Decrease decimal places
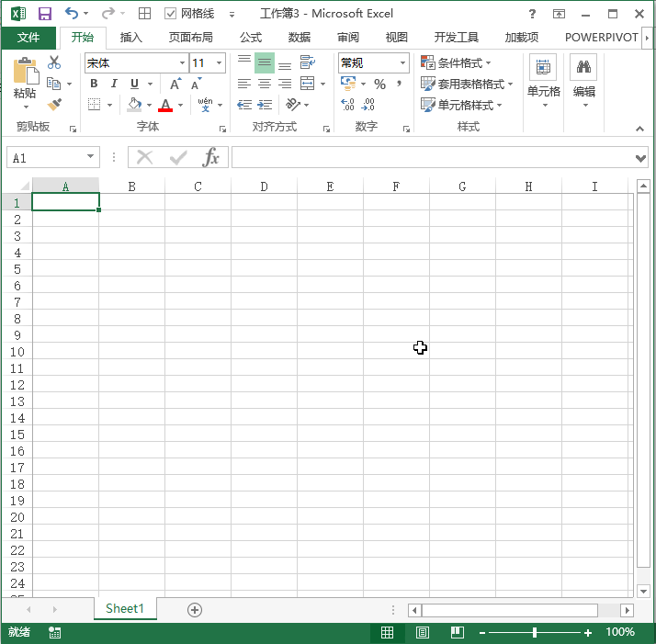Image resolution: width=656 pixels, height=644 pixels. [x=368, y=105]
